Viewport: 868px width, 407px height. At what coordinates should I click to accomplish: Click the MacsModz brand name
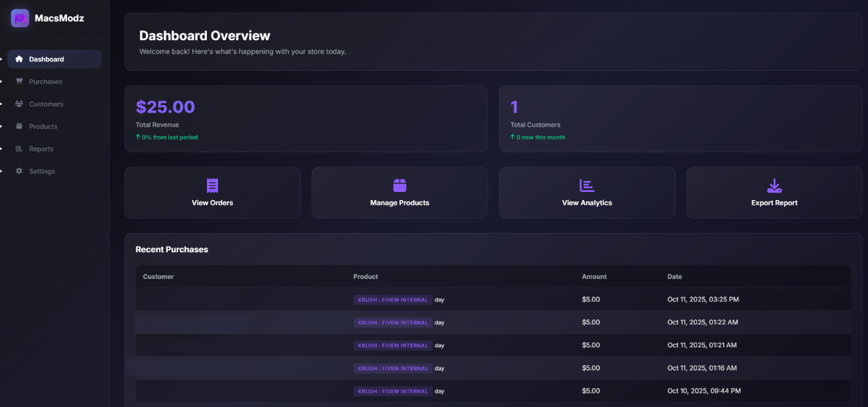click(59, 18)
